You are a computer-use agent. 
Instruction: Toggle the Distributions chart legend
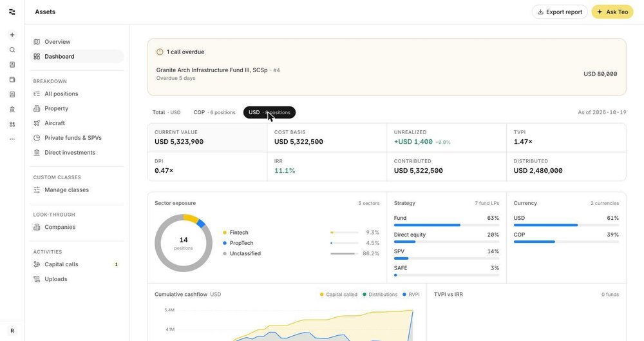(380, 295)
